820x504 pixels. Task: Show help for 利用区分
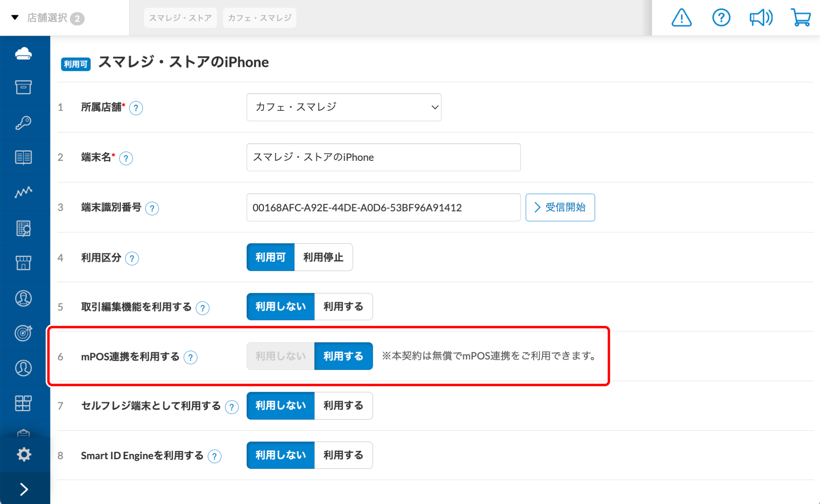pyautogui.click(x=132, y=258)
